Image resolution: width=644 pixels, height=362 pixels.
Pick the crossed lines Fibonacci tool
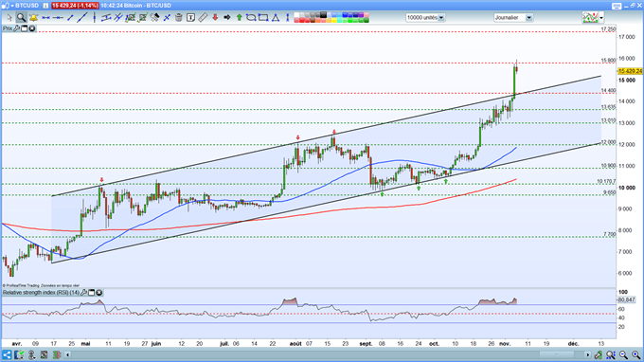tap(117, 17)
